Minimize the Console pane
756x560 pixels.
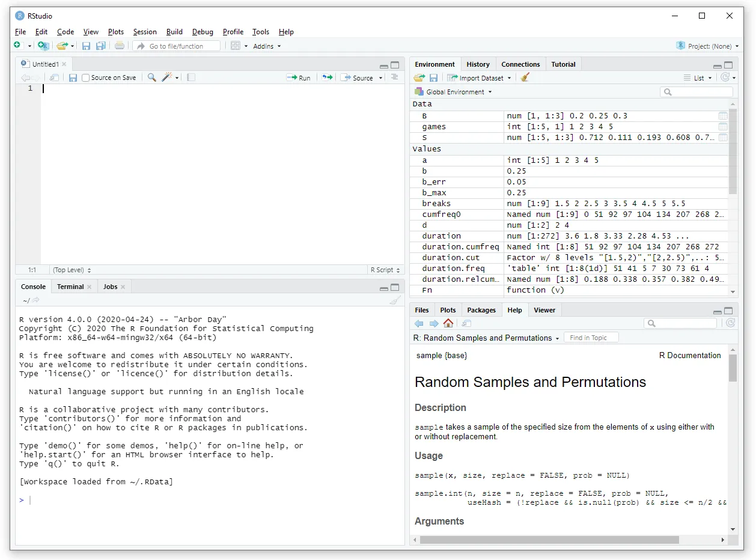384,288
